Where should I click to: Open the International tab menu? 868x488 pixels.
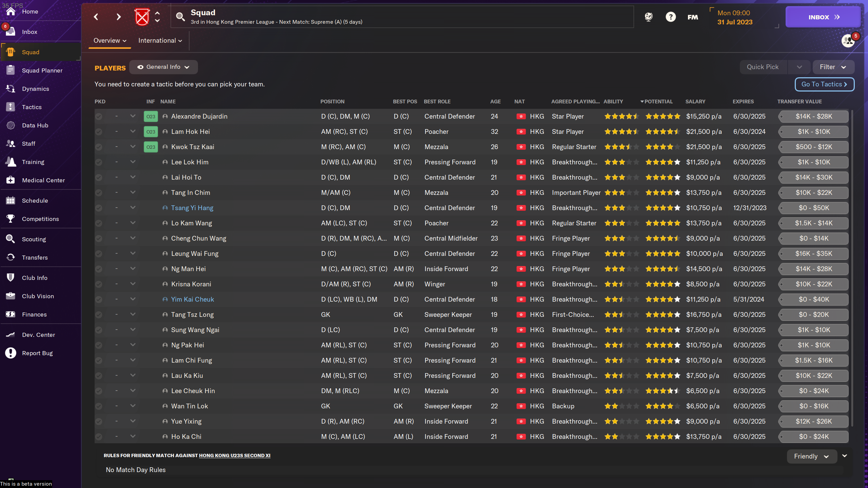tap(160, 41)
